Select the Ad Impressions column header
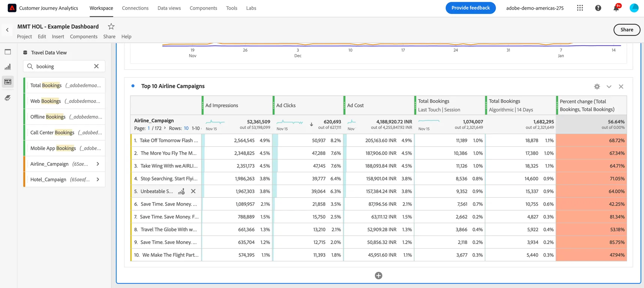Screen dimensions: 644x288 [237, 105]
